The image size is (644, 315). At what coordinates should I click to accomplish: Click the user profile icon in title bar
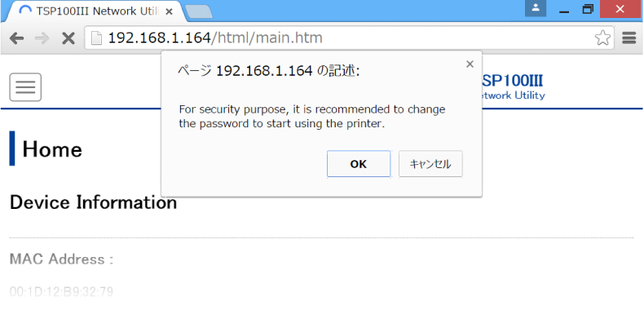536,8
